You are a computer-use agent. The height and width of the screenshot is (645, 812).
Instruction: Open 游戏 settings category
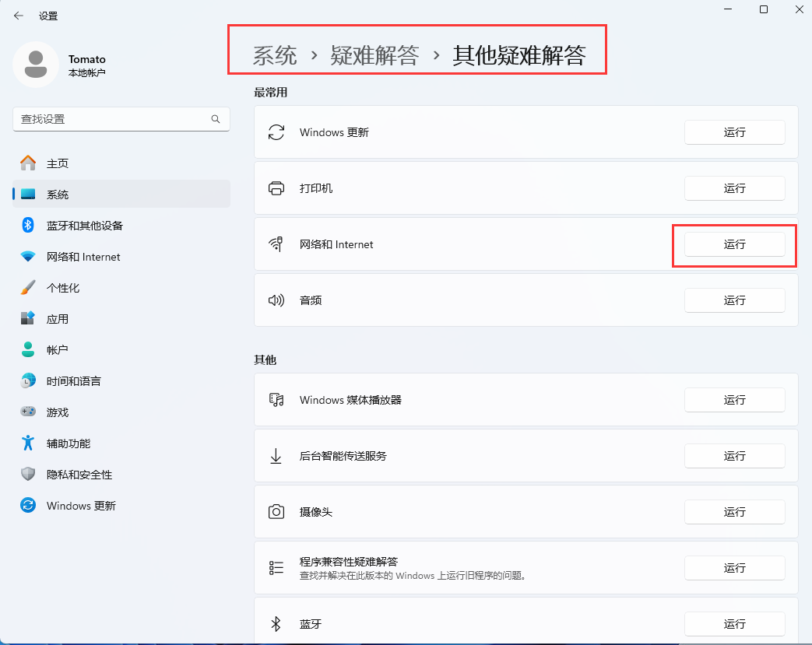coord(58,412)
